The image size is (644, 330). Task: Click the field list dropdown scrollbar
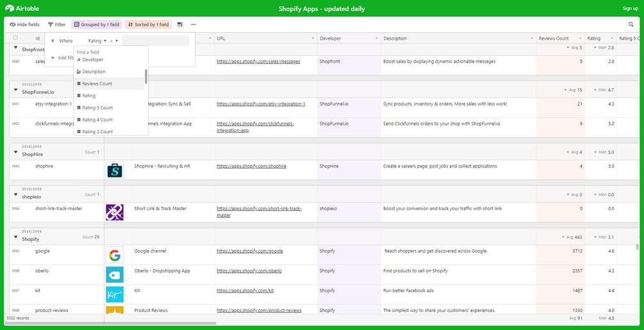(x=146, y=76)
